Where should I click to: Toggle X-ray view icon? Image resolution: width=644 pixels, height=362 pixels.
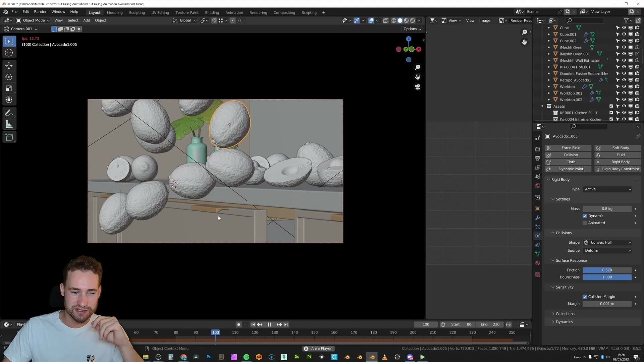click(386, 21)
